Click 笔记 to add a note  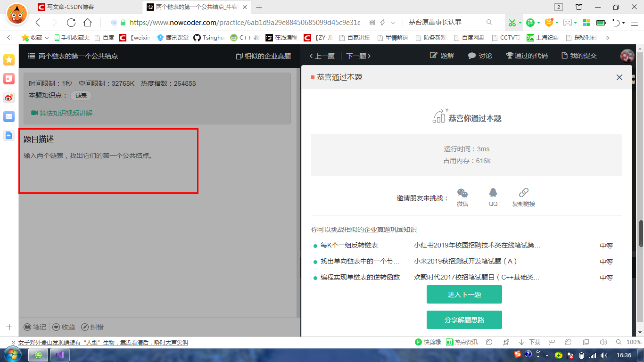(35, 327)
